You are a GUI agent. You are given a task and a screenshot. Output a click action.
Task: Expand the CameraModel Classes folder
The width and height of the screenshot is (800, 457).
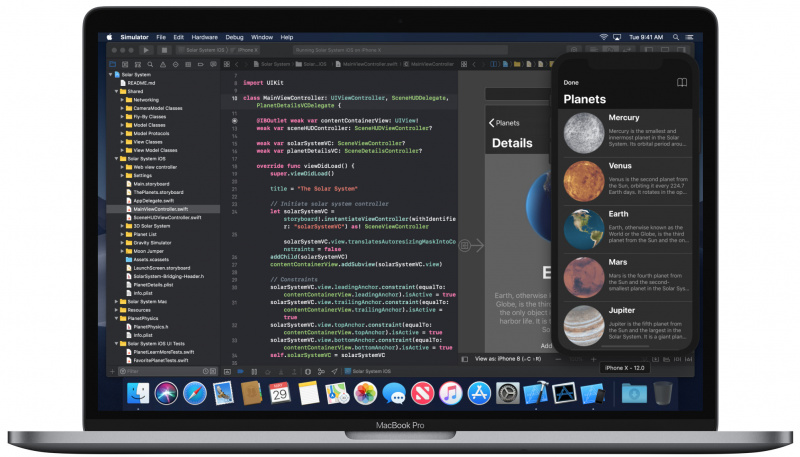tap(122, 108)
